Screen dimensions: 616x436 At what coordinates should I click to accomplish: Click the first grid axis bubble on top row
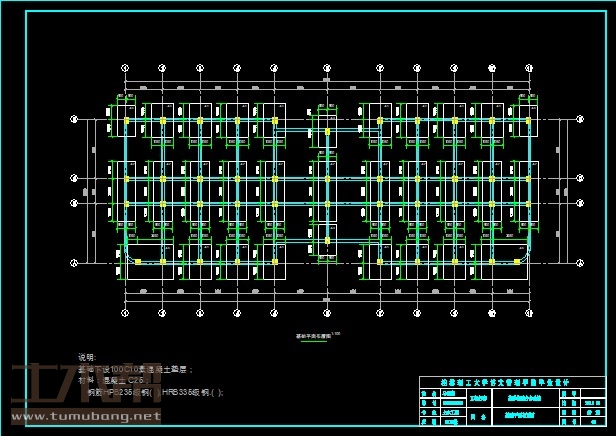click(125, 67)
